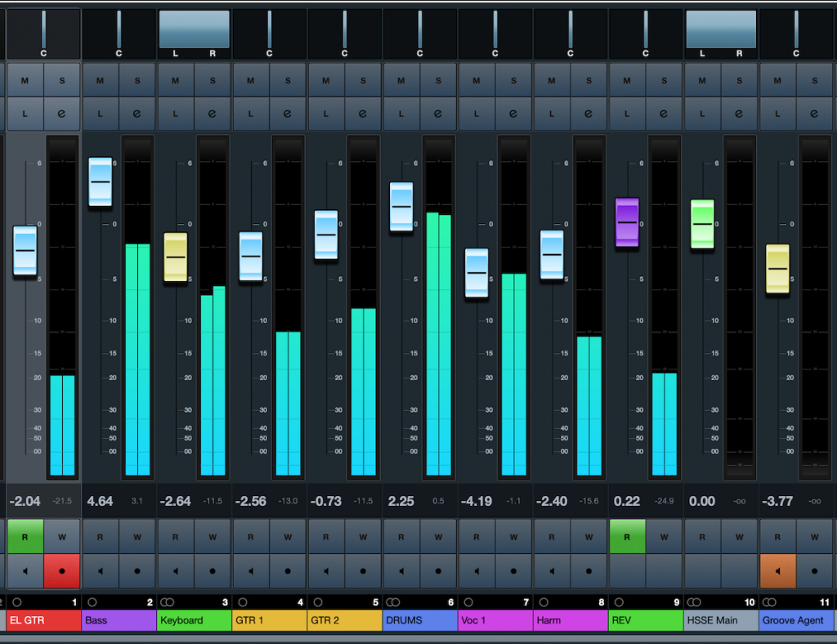
Task: Mute the DRUMS channel
Action: coord(401,79)
